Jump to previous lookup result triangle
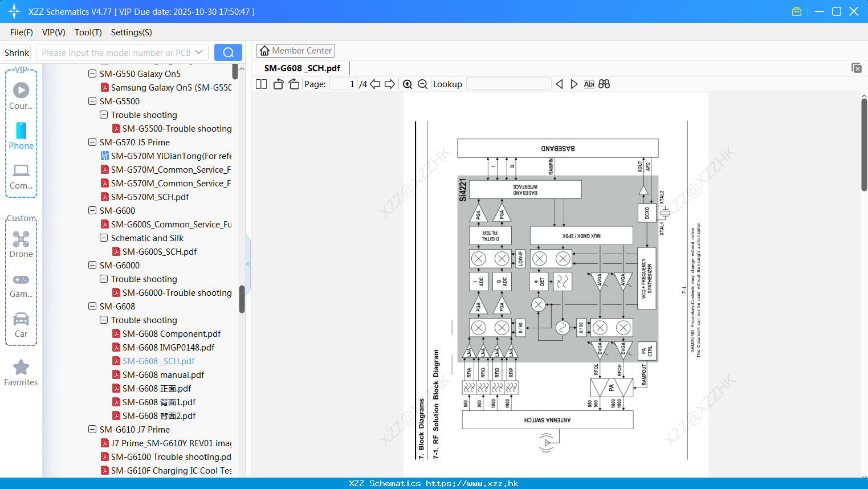 click(559, 84)
